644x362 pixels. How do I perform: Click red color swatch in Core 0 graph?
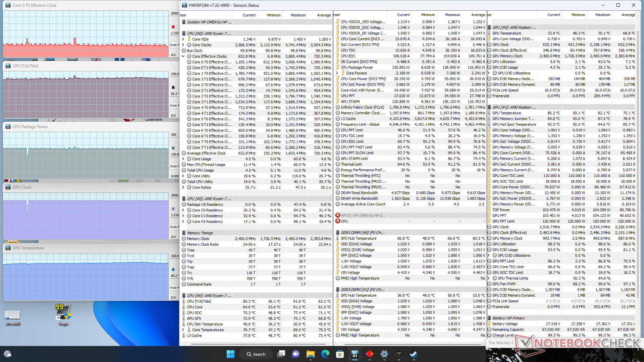[x=173, y=27]
